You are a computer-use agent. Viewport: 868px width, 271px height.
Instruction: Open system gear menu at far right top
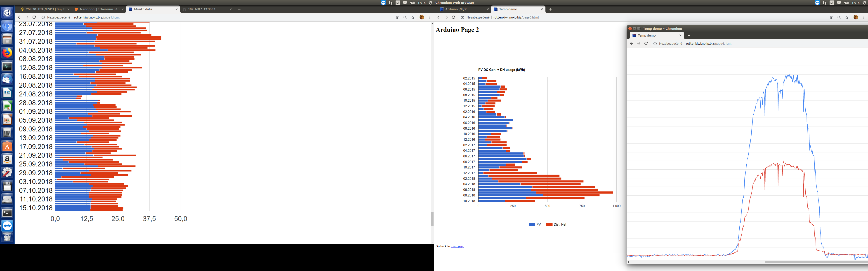pos(864,3)
